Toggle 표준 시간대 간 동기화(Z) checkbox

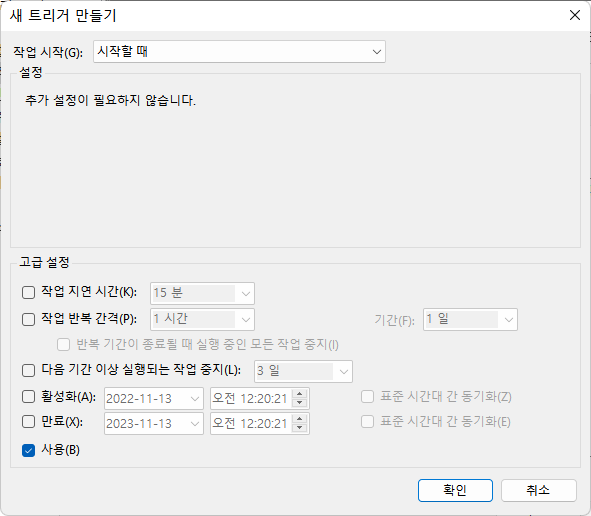click(367, 397)
